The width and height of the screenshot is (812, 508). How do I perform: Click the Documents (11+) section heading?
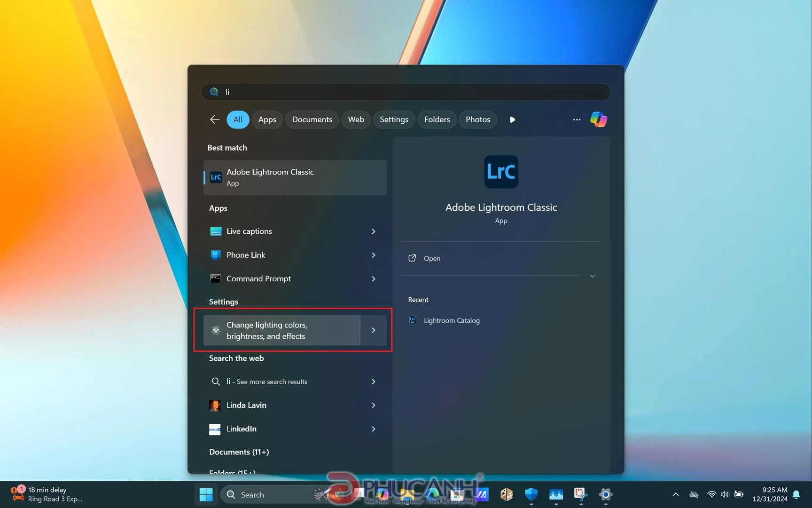pos(239,452)
